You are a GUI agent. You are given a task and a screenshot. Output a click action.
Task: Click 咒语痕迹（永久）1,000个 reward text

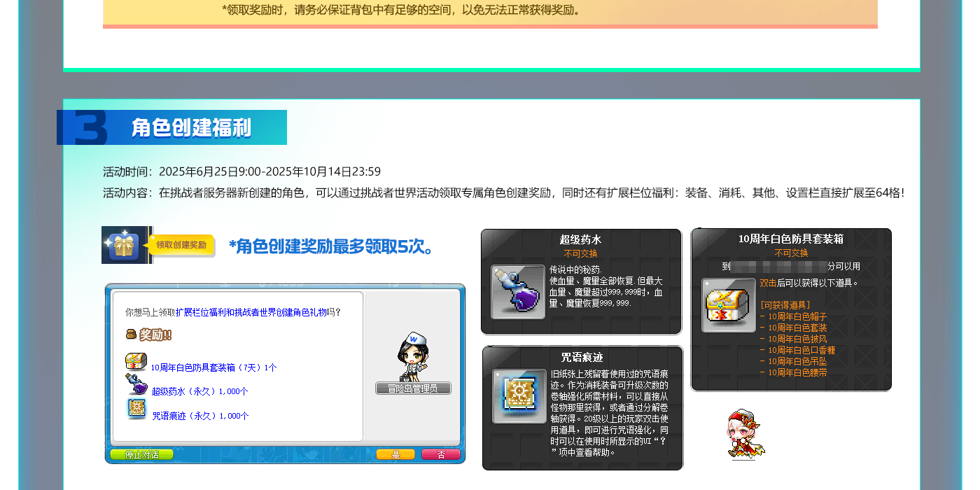(200, 416)
